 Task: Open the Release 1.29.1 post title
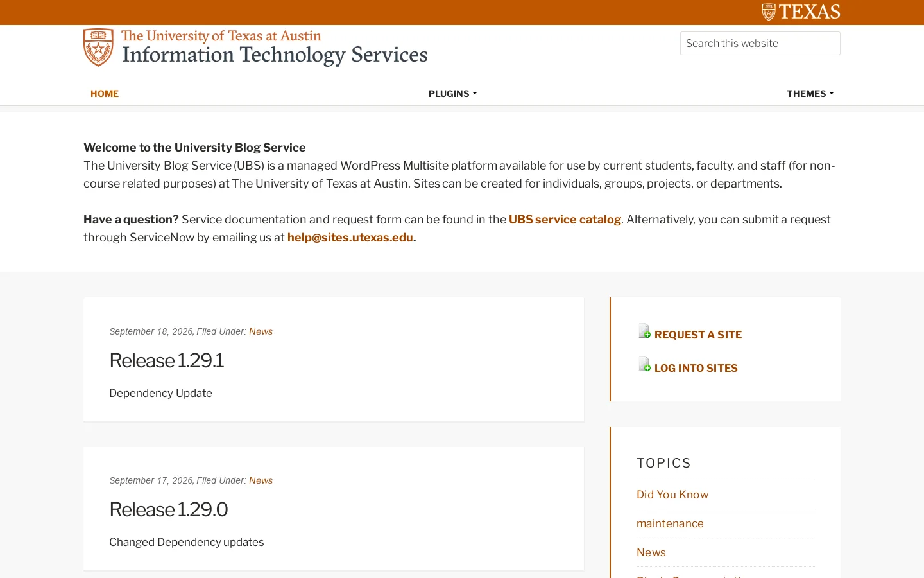coord(167,361)
